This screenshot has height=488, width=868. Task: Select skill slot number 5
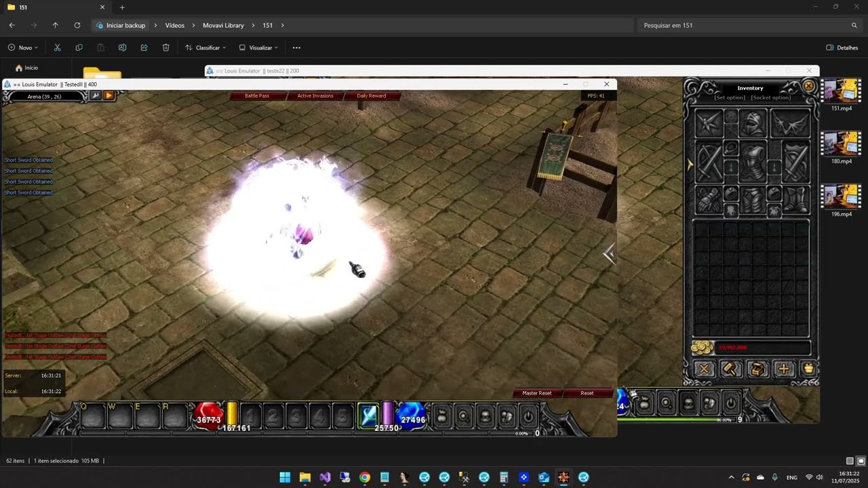pos(342,416)
